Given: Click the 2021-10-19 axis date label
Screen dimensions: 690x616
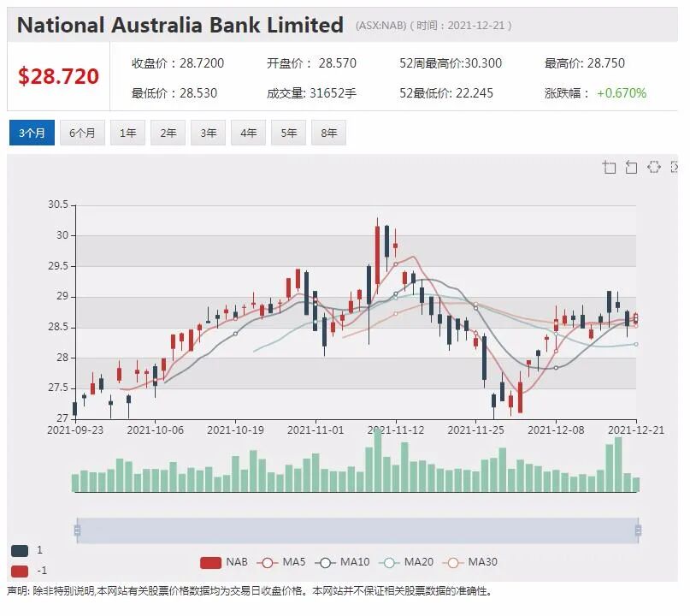Looking at the screenshot, I should click(235, 430).
